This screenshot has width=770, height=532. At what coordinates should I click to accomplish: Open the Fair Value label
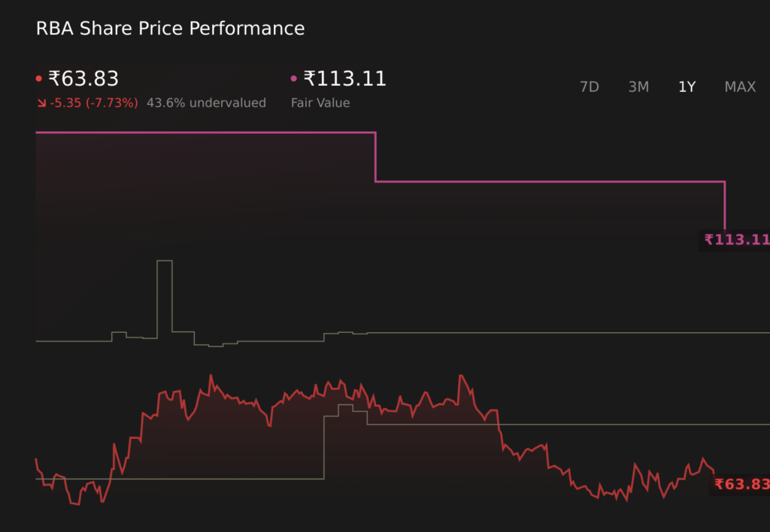[320, 103]
